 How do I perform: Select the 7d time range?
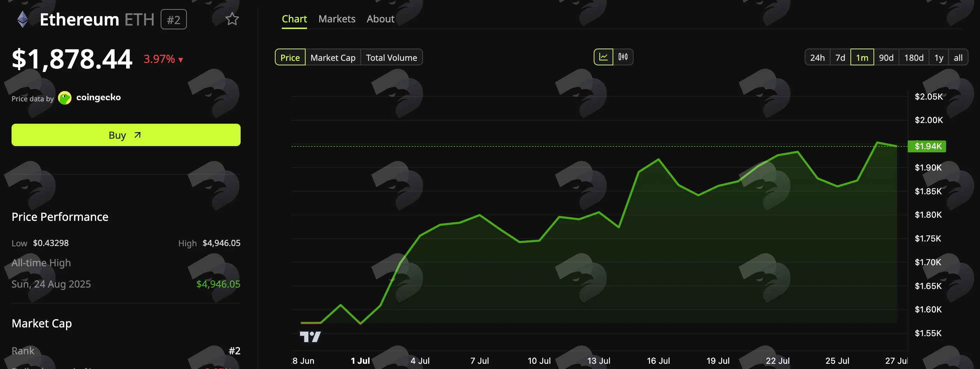click(x=840, y=58)
